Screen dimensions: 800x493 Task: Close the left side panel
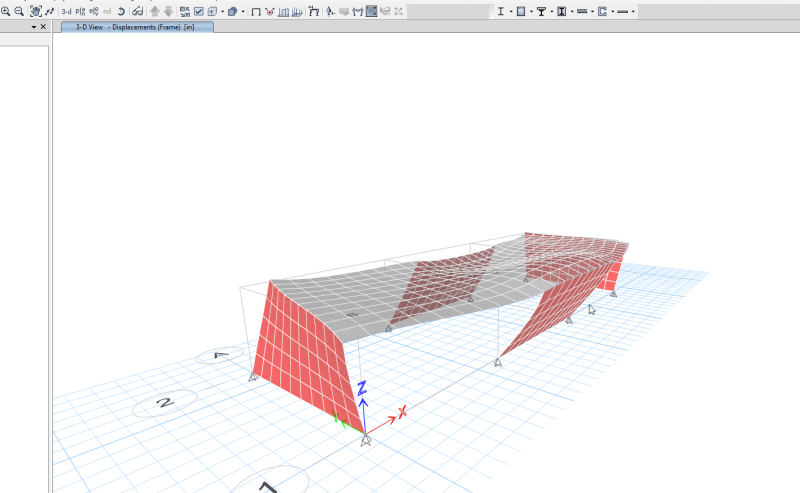tap(43, 27)
